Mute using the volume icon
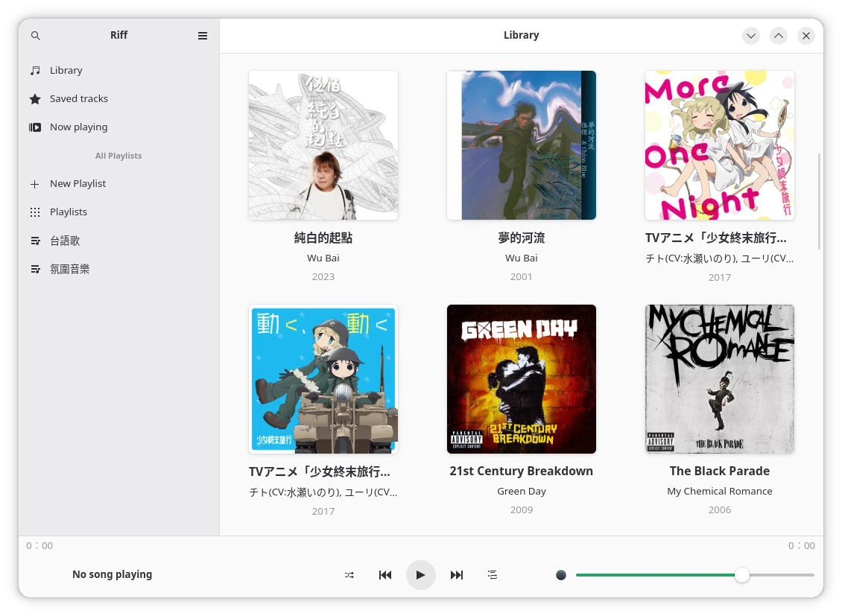 coord(561,575)
